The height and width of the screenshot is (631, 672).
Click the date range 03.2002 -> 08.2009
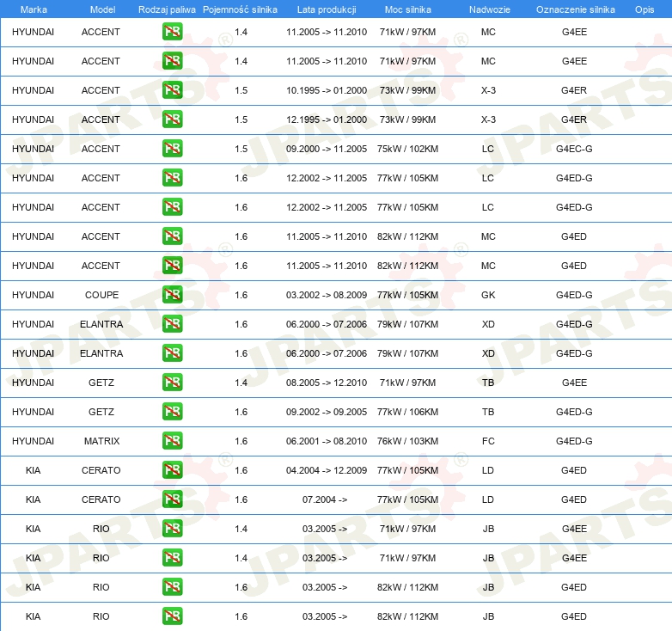327,295
